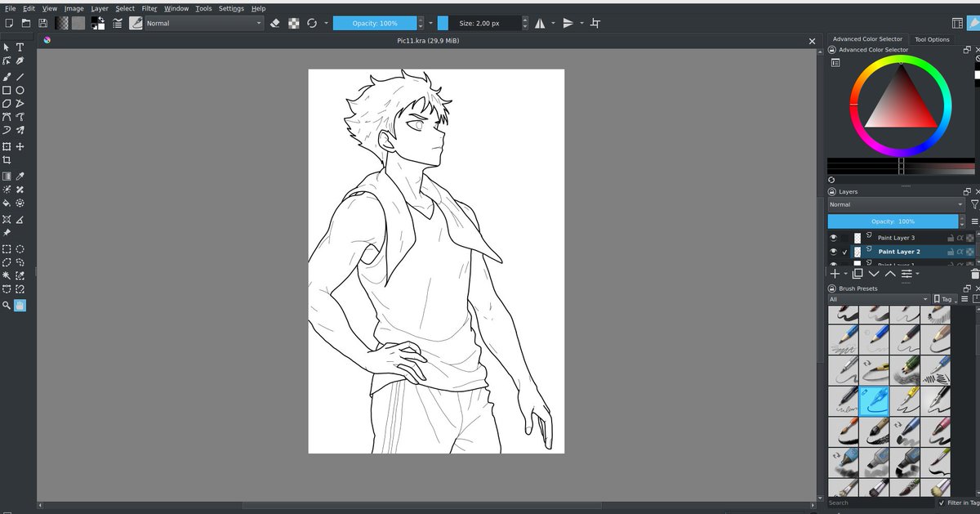Select the Crop tool

[7, 160]
